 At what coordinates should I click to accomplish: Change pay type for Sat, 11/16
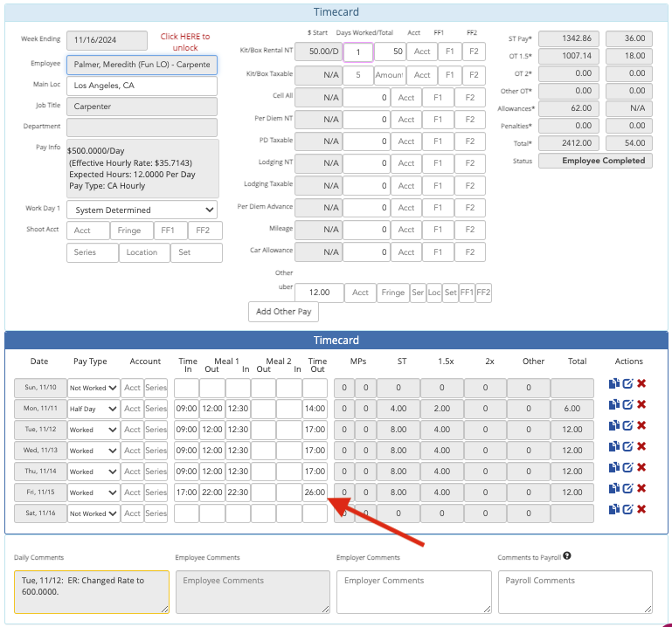(94, 513)
